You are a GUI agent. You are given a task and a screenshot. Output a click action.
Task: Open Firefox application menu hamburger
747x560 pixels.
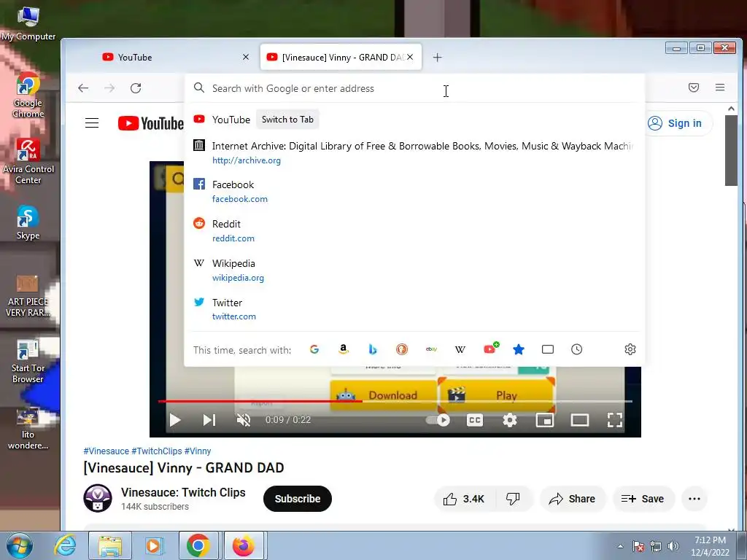coord(720,87)
